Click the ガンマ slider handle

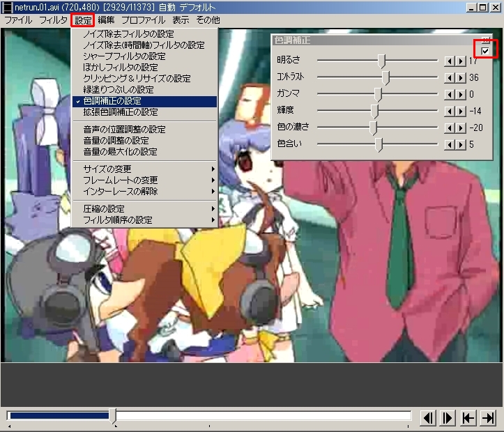379,95
